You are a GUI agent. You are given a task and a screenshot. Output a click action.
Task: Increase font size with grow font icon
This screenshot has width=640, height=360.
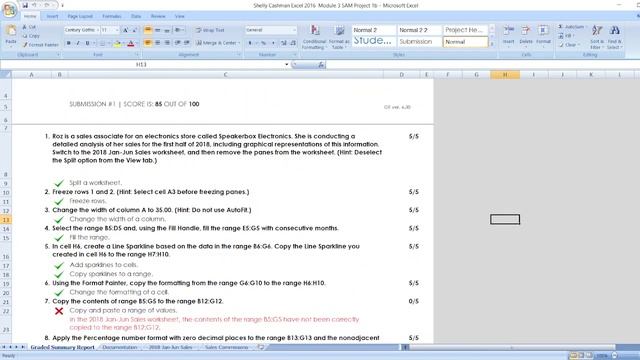point(126,30)
